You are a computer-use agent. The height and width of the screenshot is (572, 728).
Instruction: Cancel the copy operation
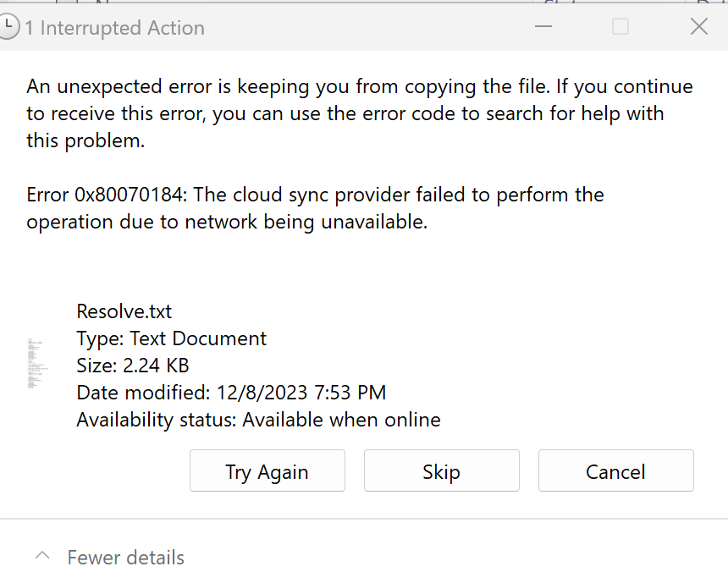(615, 471)
